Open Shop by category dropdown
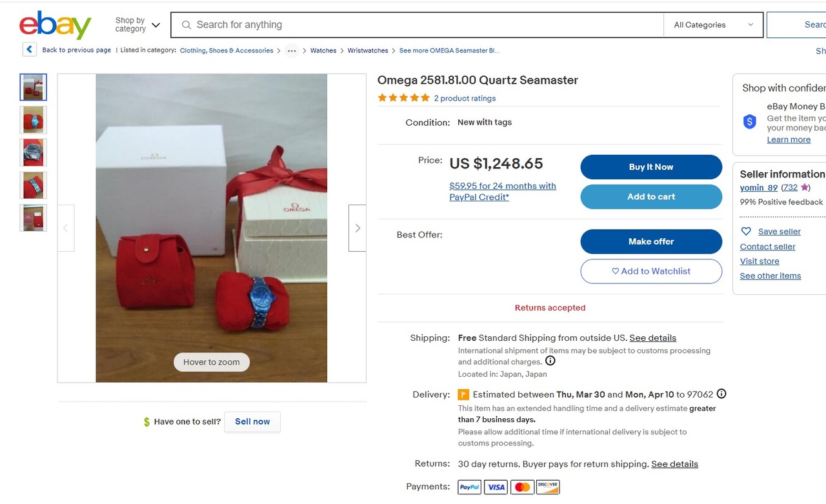The height and width of the screenshot is (504, 826). pyautogui.click(x=137, y=25)
